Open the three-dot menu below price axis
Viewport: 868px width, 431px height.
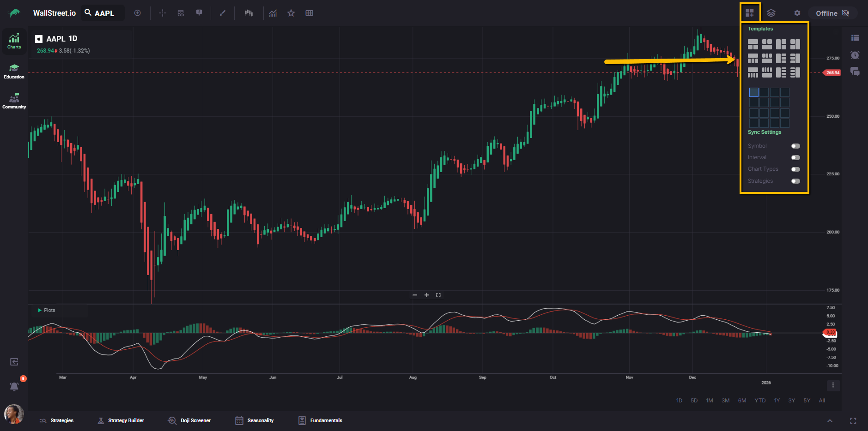point(833,385)
